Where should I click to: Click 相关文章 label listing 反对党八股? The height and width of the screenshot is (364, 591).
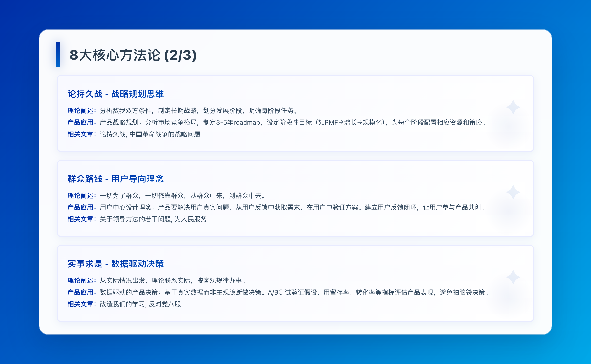point(81,304)
